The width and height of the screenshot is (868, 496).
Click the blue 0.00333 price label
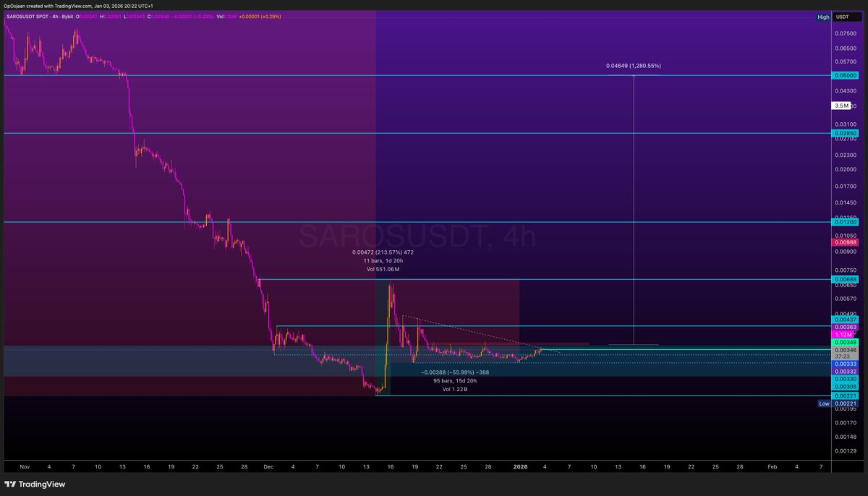point(846,364)
